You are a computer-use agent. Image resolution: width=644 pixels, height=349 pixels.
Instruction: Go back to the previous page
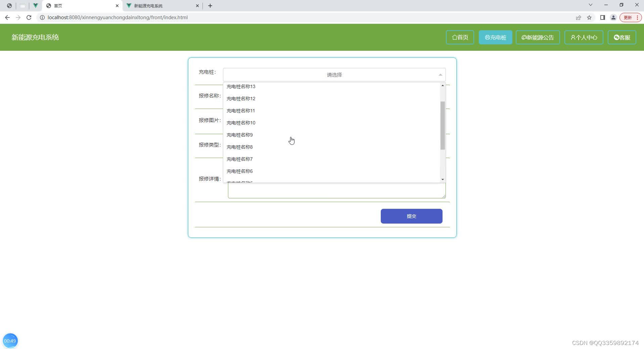pos(7,17)
